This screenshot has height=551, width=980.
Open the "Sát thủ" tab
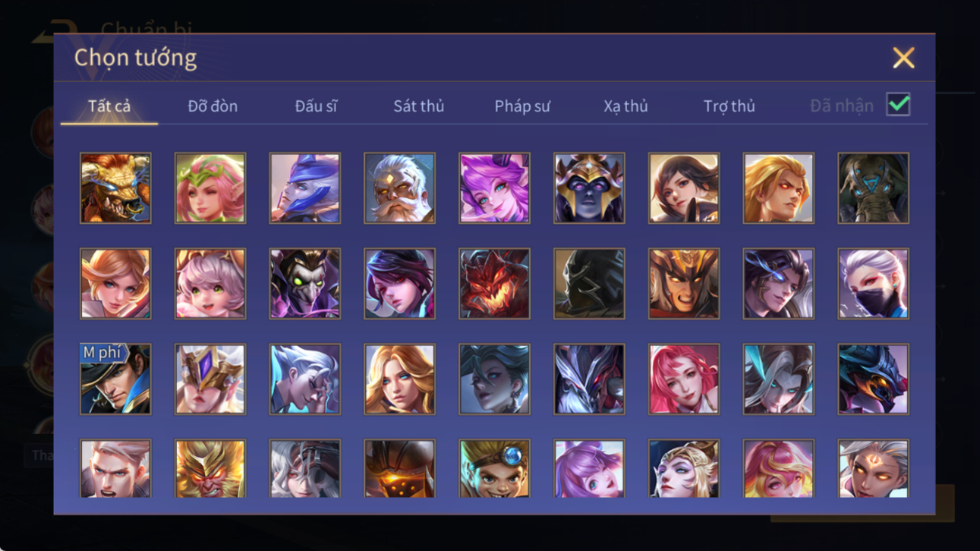click(418, 106)
